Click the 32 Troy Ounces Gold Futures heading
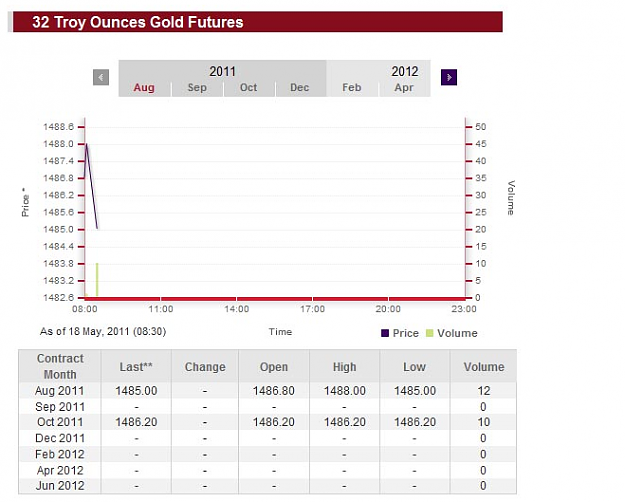The image size is (625, 502). [138, 22]
